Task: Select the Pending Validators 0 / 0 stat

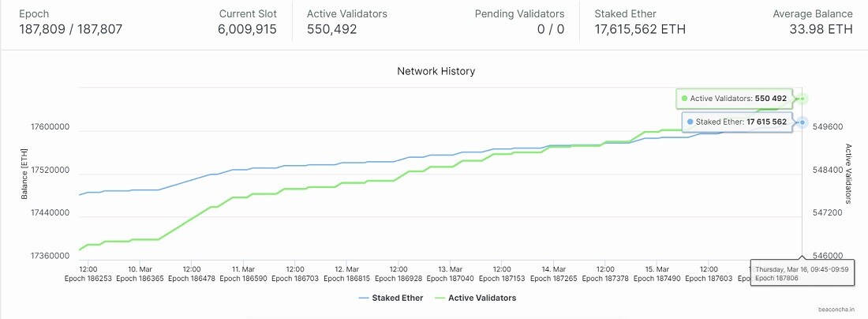Action: tap(520, 22)
